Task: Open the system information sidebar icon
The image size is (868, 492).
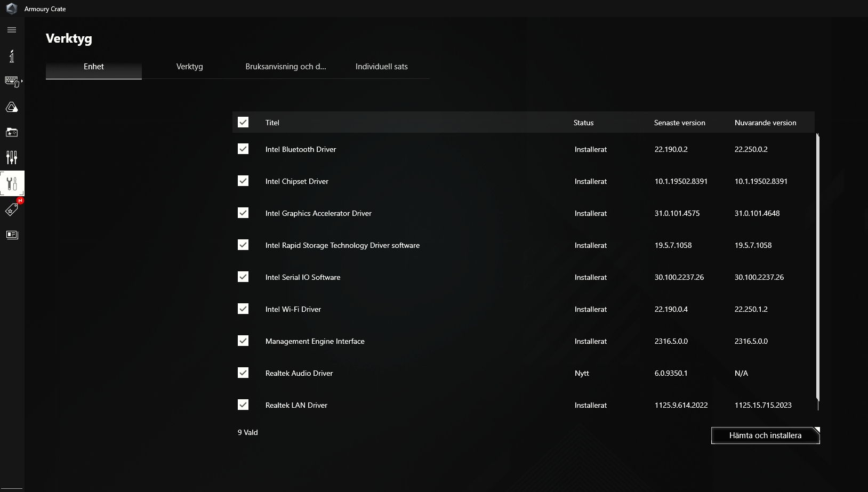Action: (x=12, y=56)
